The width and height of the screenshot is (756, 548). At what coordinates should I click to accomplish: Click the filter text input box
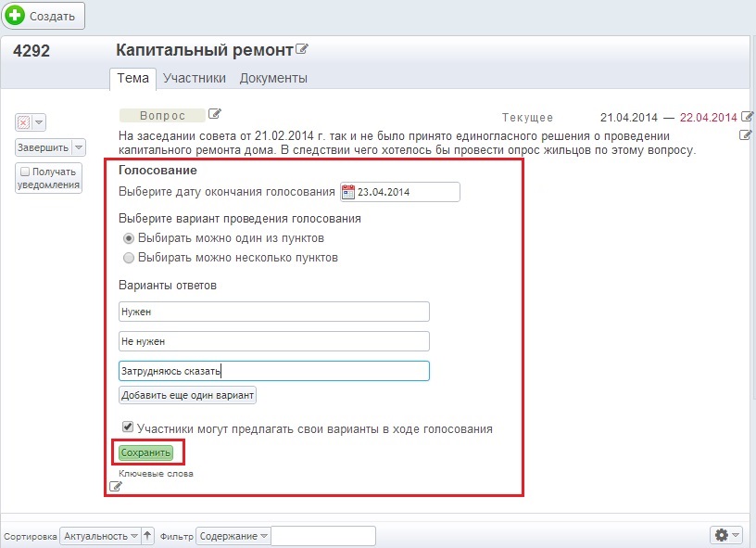click(323, 536)
